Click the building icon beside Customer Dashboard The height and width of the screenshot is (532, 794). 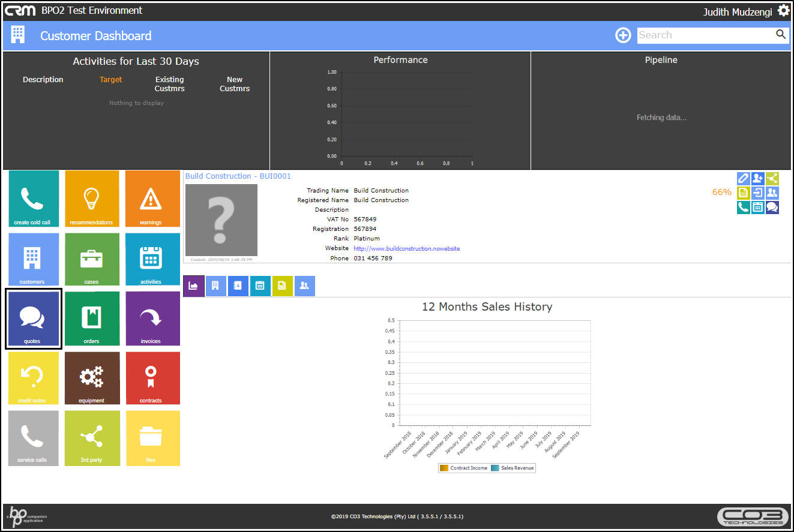coord(18,35)
